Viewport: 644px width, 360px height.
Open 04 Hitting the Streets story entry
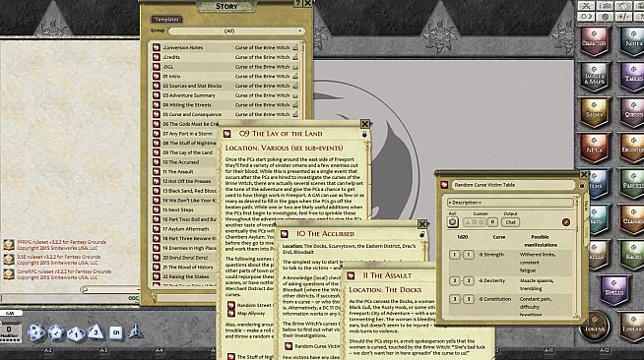[x=187, y=105]
